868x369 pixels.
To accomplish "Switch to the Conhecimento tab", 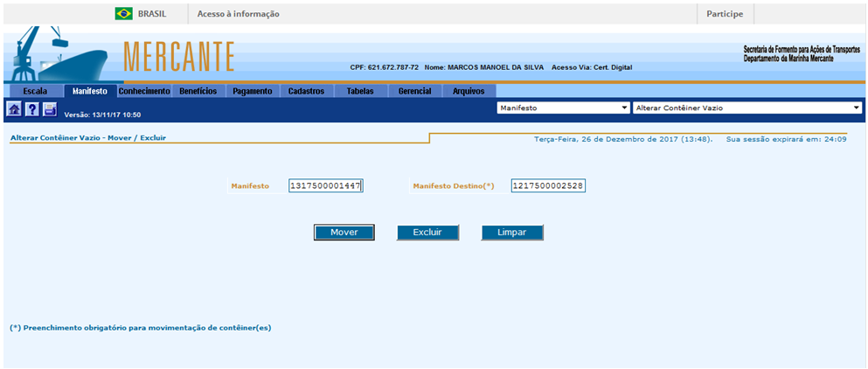I will tap(144, 91).
